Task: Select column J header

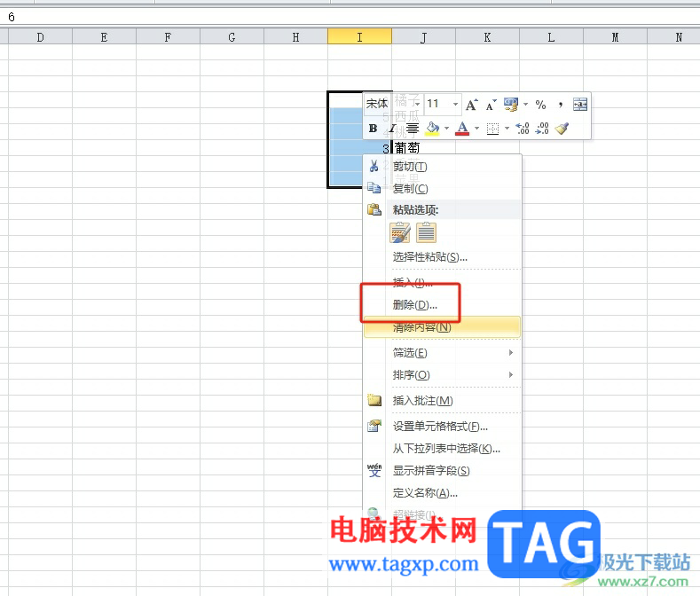Action: [423, 37]
